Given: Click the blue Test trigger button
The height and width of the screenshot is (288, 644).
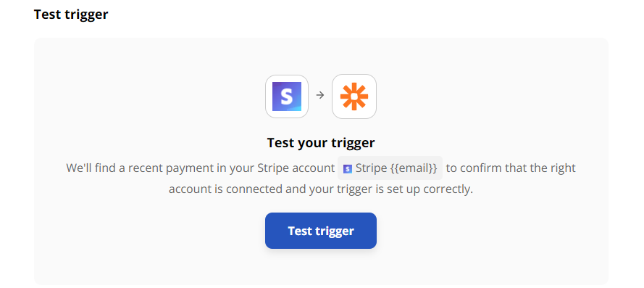Looking at the screenshot, I should click(x=321, y=231).
